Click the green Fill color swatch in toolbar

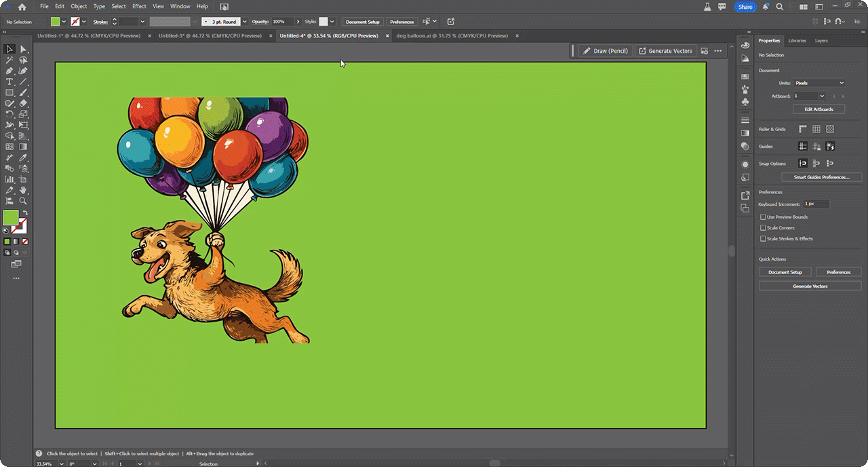pyautogui.click(x=10, y=217)
